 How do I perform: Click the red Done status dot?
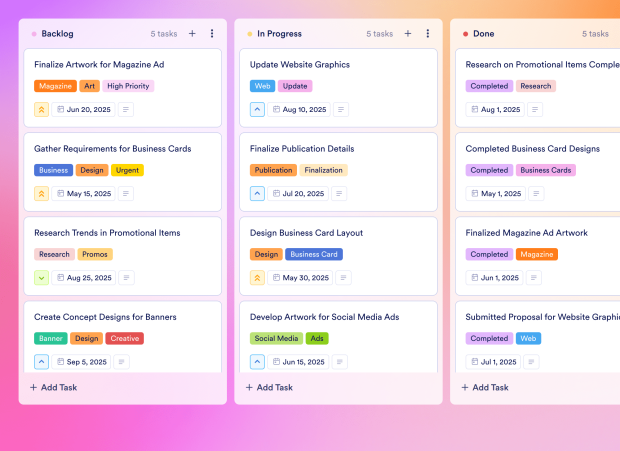466,34
